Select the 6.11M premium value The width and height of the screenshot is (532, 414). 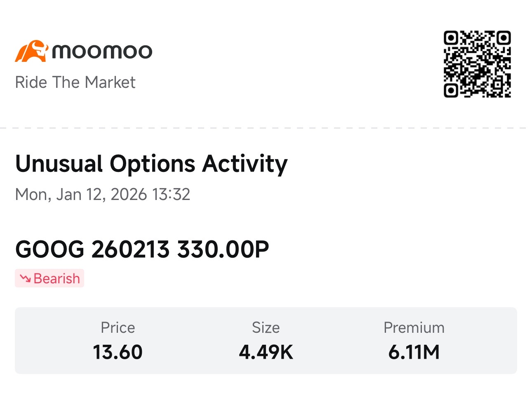tap(414, 352)
